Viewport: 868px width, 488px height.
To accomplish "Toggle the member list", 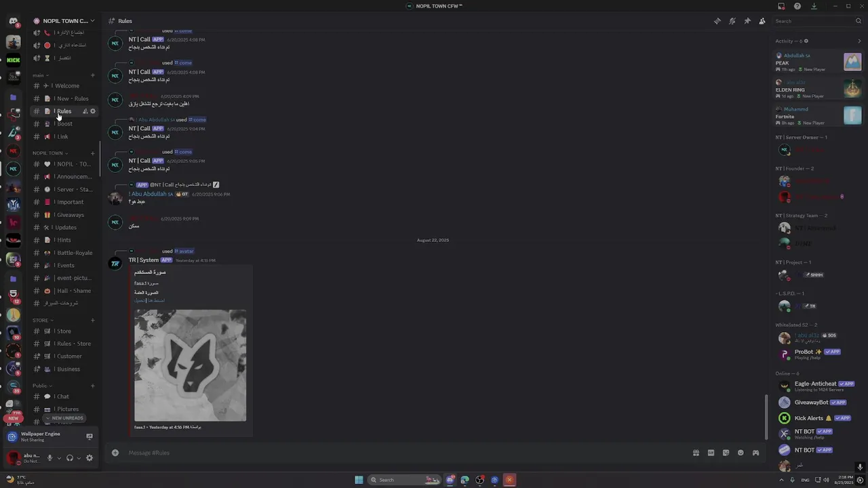I will click(762, 21).
